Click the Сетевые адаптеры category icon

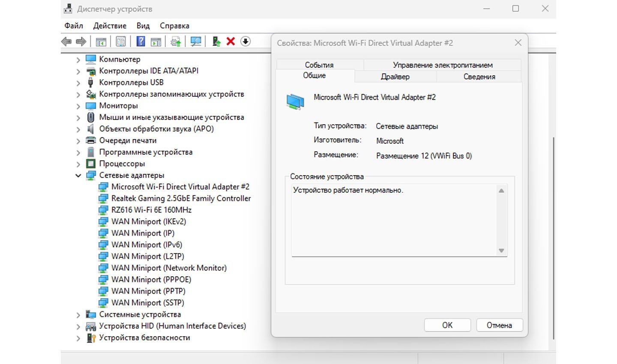coord(90,175)
